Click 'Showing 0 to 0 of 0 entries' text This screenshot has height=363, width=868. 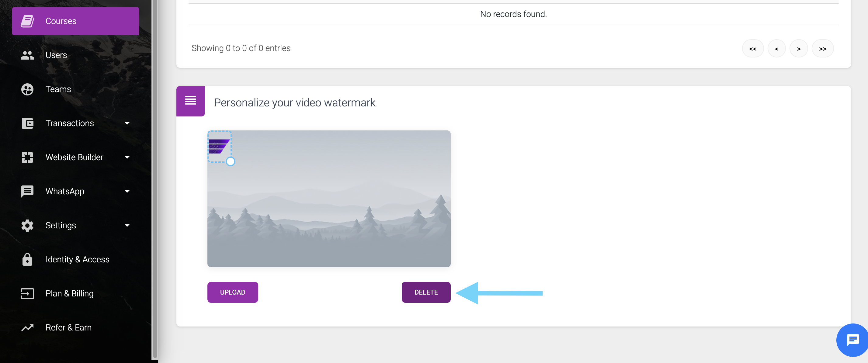(241, 48)
